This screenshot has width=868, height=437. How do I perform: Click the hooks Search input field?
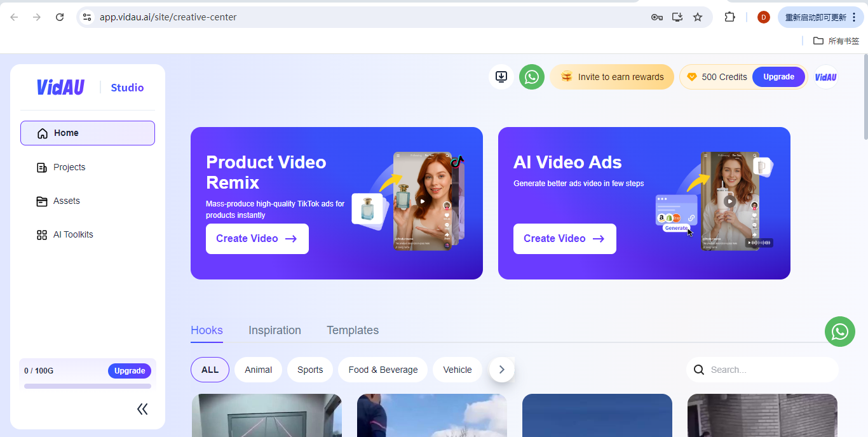(x=769, y=370)
